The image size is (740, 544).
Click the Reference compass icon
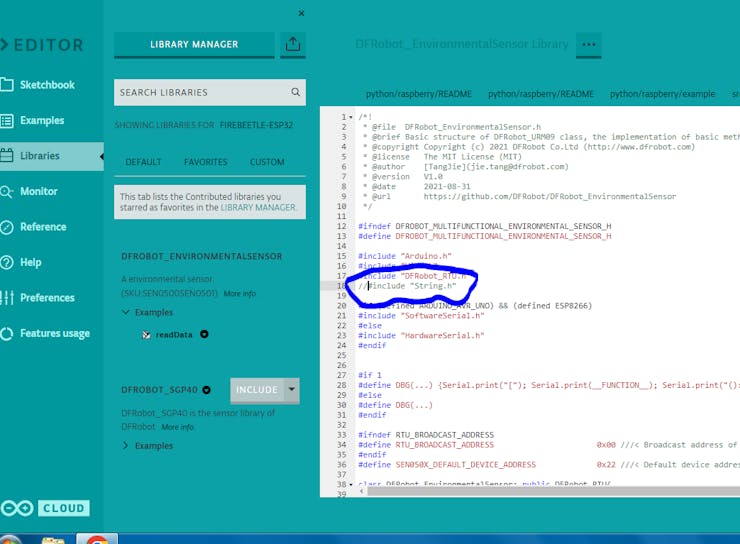point(7,227)
